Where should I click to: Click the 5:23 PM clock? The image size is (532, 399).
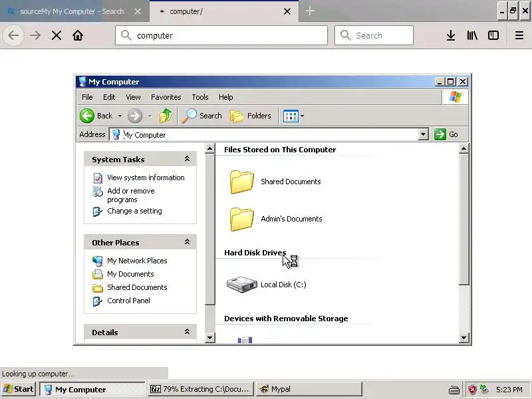pyautogui.click(x=509, y=390)
